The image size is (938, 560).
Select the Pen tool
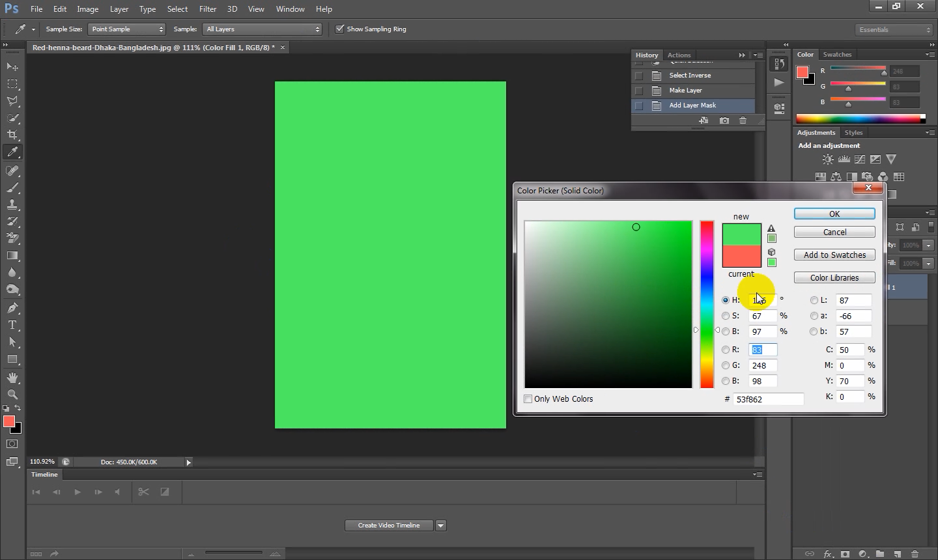12,308
